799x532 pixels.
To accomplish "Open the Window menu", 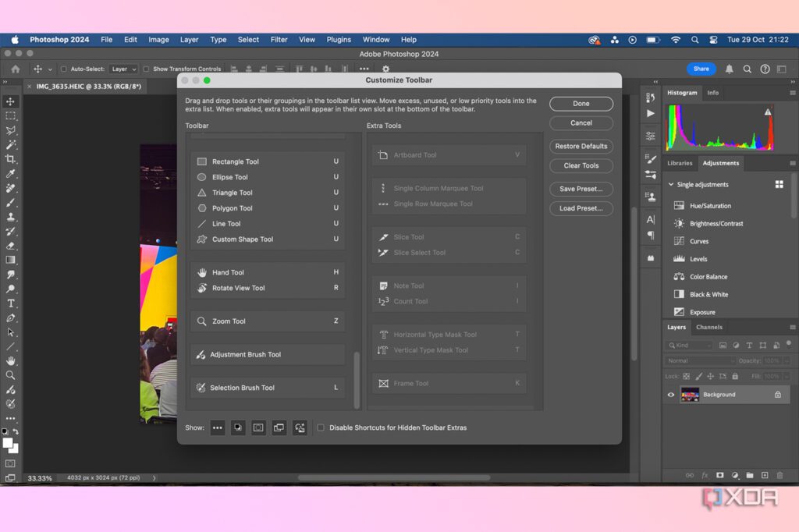I will coord(376,40).
